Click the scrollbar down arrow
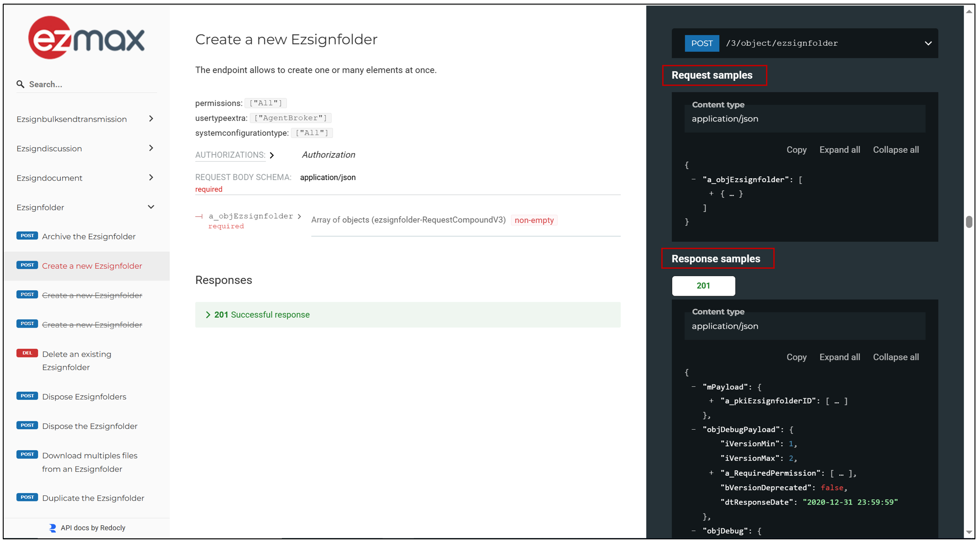 pos(969,532)
